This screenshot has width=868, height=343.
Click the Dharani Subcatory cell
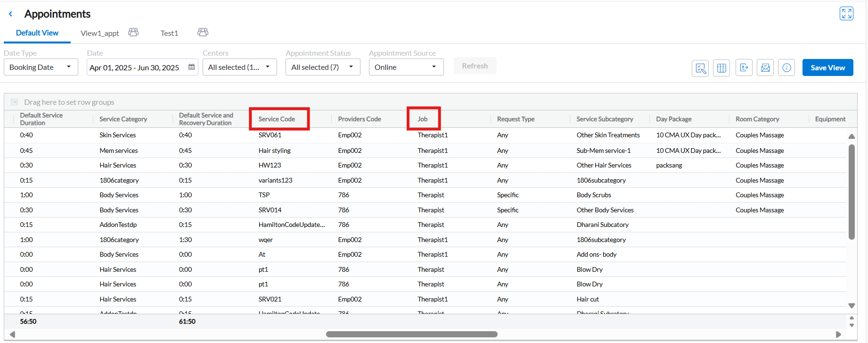click(603, 225)
